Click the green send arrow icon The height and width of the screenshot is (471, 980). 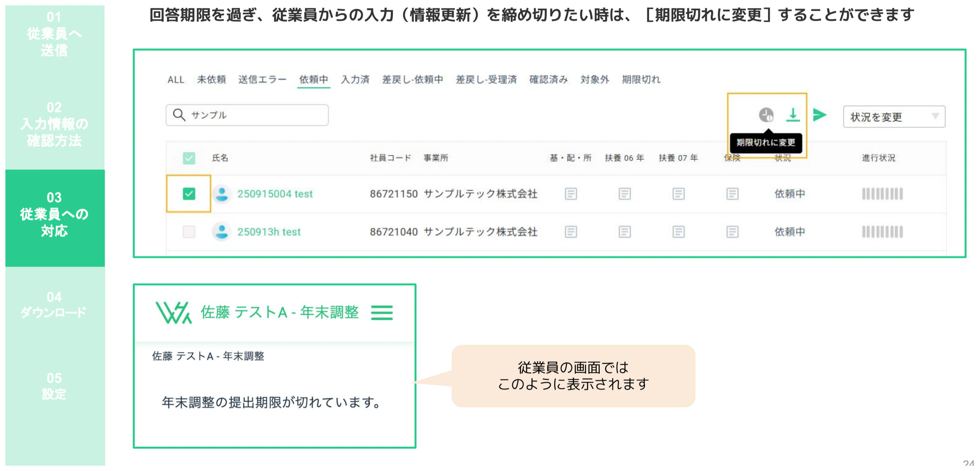(820, 115)
